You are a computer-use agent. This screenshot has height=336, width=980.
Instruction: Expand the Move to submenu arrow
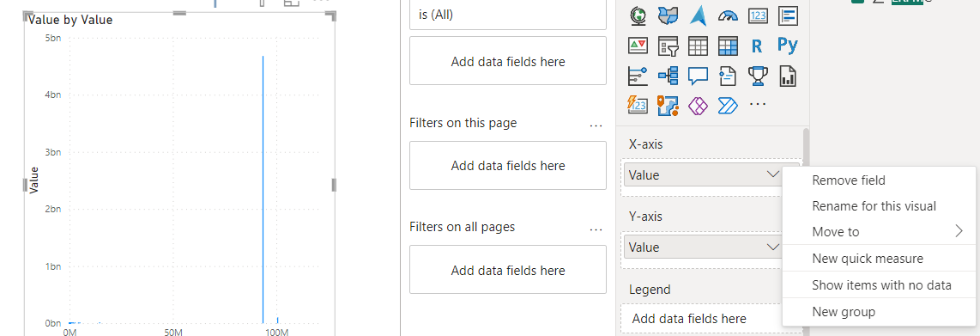959,232
